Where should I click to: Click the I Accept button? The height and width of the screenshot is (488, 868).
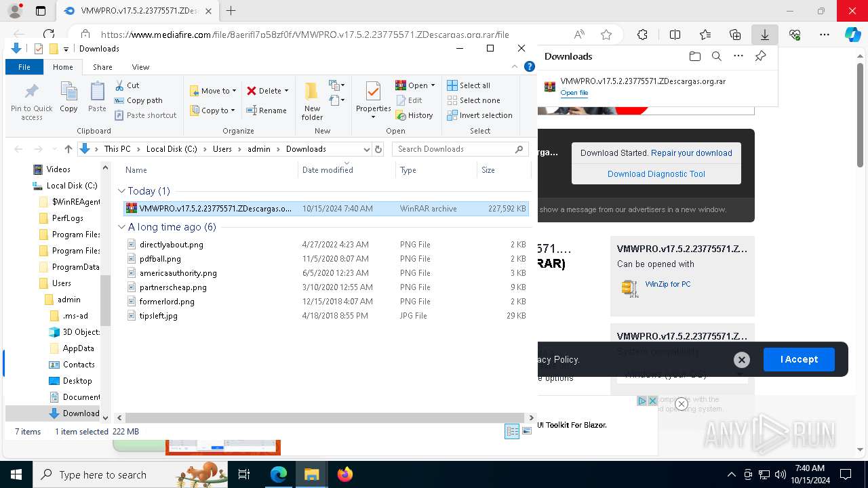point(799,359)
